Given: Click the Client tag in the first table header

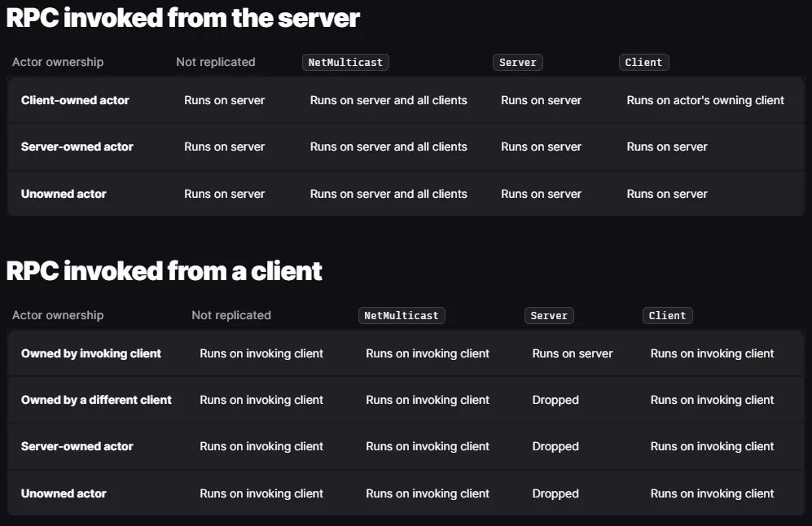Looking at the screenshot, I should pos(643,62).
